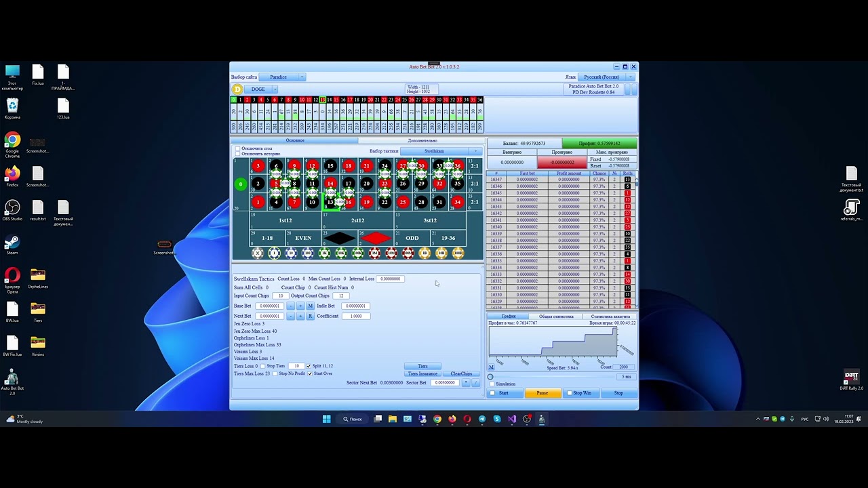Click the Tiers Insurance button
Image resolution: width=868 pixels, height=488 pixels.
(422, 373)
